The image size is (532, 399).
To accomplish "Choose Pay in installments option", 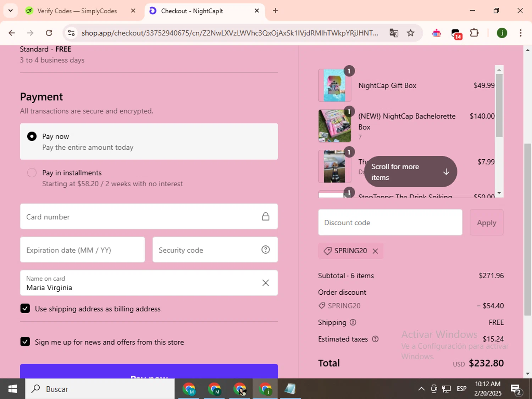I will [x=32, y=173].
